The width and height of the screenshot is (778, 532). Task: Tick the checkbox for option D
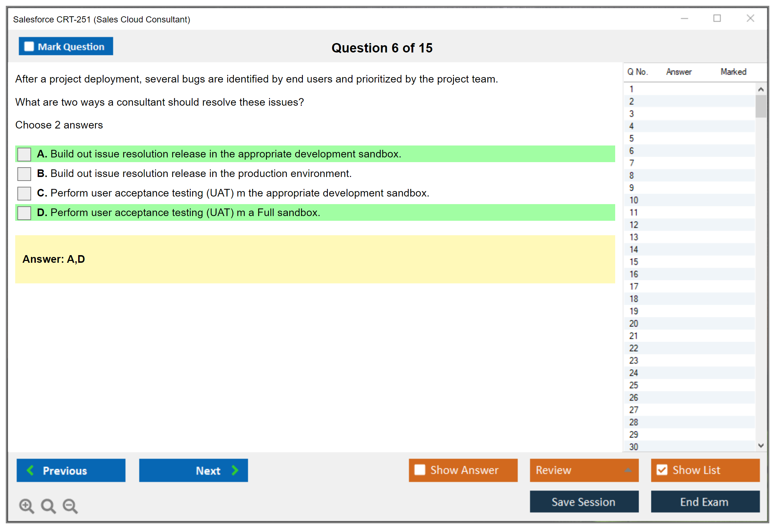(24, 213)
